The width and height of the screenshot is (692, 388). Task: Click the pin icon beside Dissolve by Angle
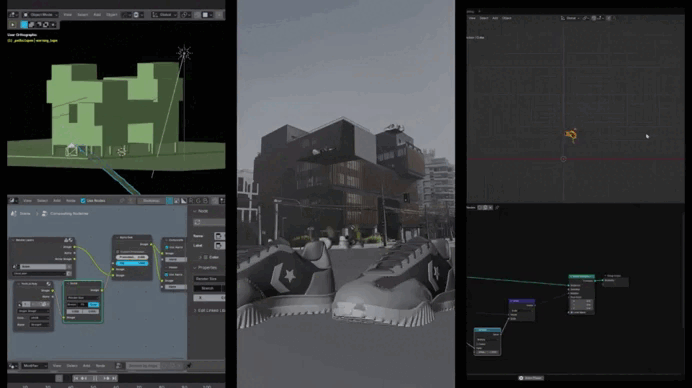click(x=189, y=366)
